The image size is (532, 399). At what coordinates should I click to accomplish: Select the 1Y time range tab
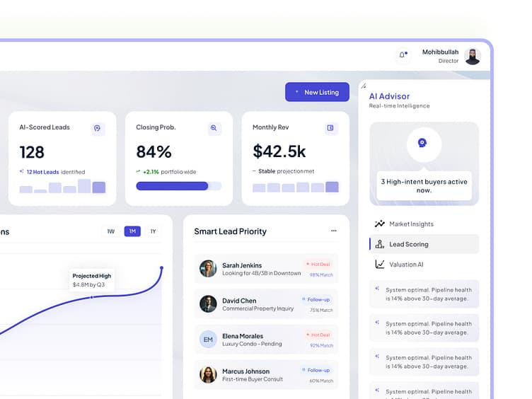click(153, 231)
